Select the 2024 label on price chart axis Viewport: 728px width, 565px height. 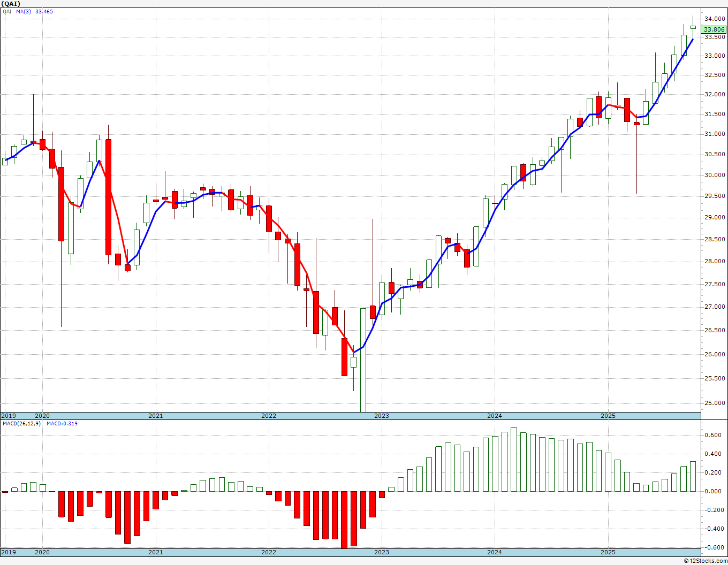click(495, 416)
